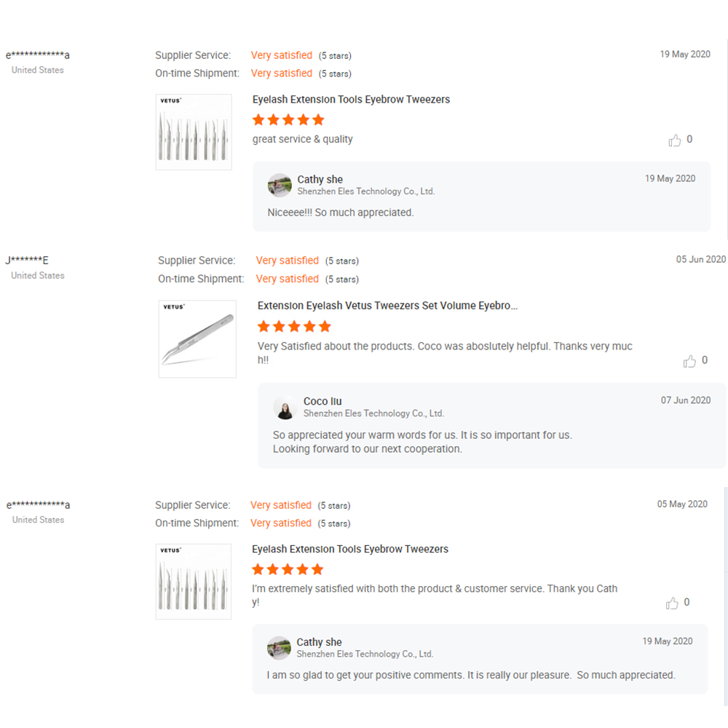Viewport: 728px width, 728px height.
Task: Click Cathy she's avatar on 'so glad' reply
Action: click(x=279, y=648)
